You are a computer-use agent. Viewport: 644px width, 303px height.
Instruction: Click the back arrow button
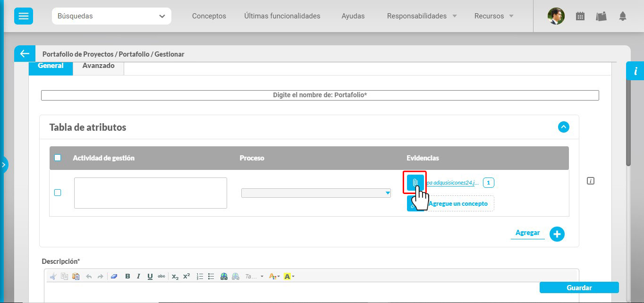(25, 54)
